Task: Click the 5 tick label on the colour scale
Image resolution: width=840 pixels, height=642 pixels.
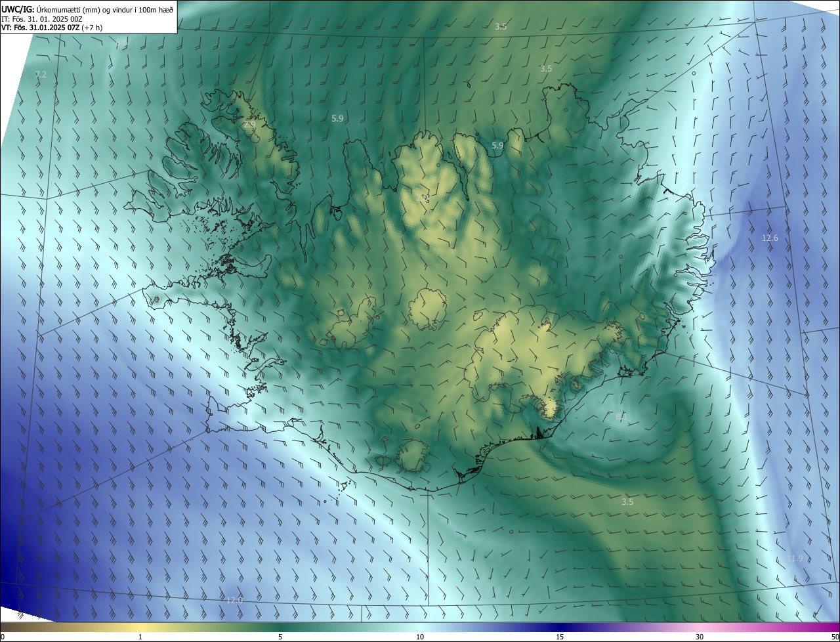Action: pyautogui.click(x=280, y=637)
